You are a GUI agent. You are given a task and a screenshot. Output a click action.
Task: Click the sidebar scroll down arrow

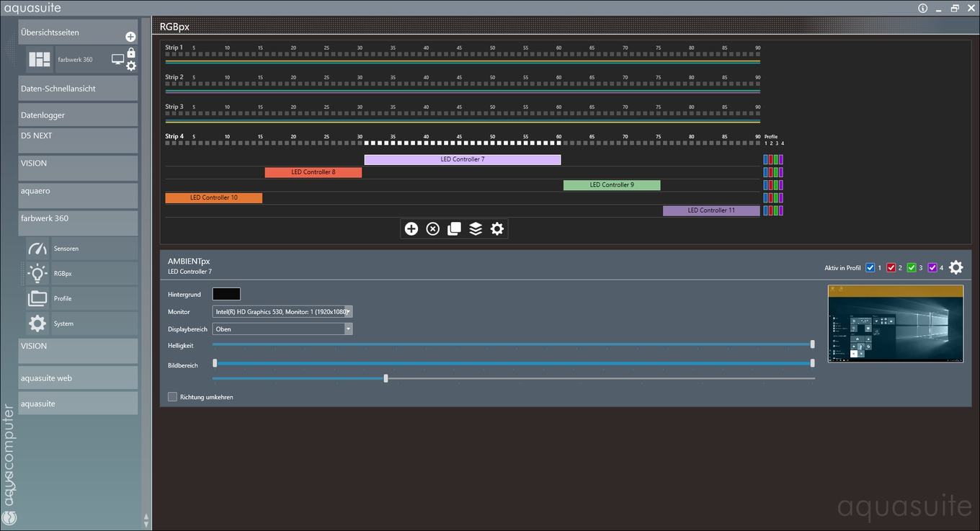click(x=146, y=524)
